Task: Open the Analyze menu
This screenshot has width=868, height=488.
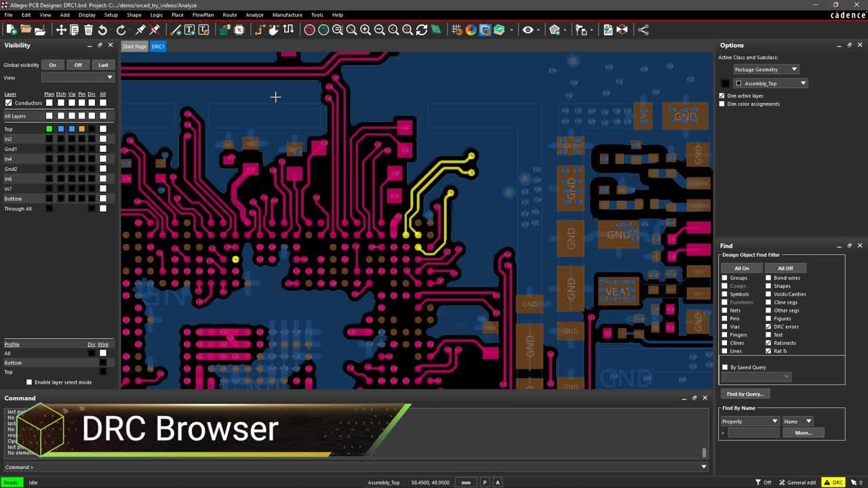Action: (254, 15)
